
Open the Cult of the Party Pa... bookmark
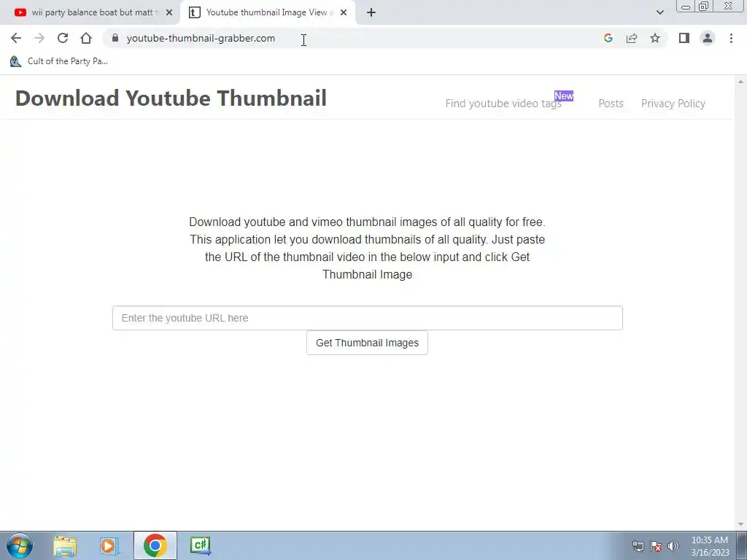[59, 61]
